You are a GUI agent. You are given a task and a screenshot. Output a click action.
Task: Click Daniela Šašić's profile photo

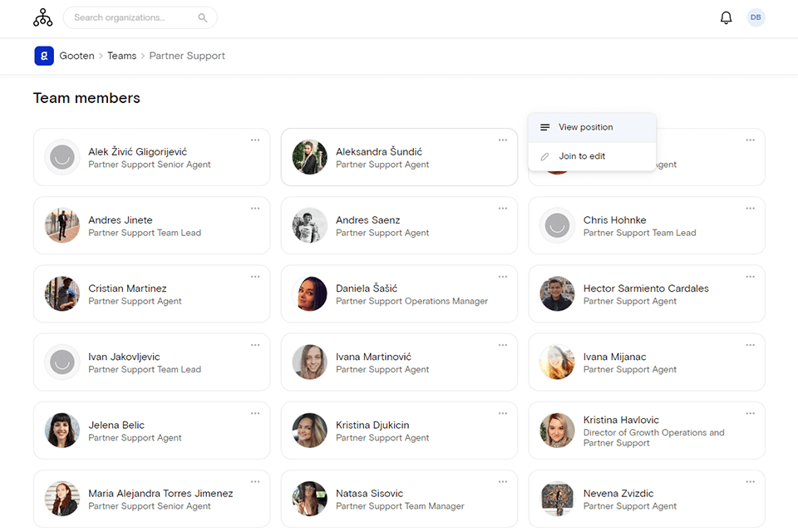(309, 293)
